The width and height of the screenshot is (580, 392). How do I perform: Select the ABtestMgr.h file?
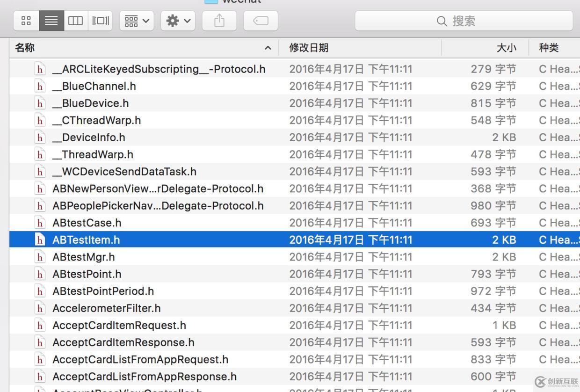tap(84, 257)
